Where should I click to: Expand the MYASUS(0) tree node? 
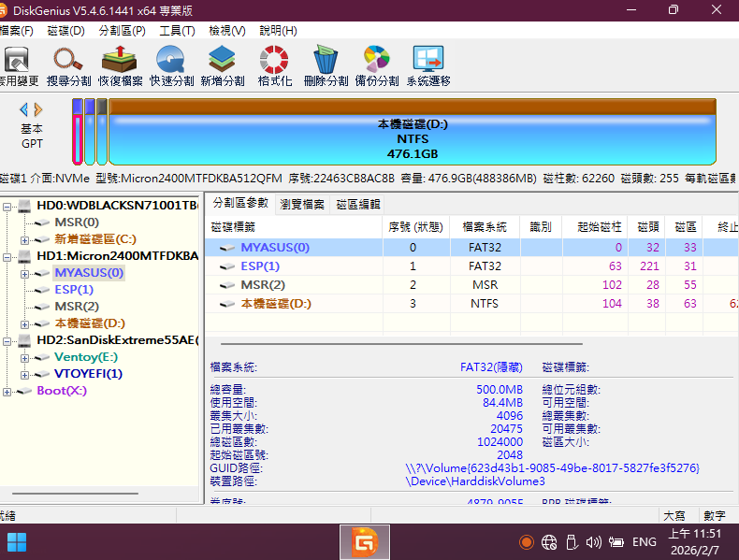[x=24, y=274]
